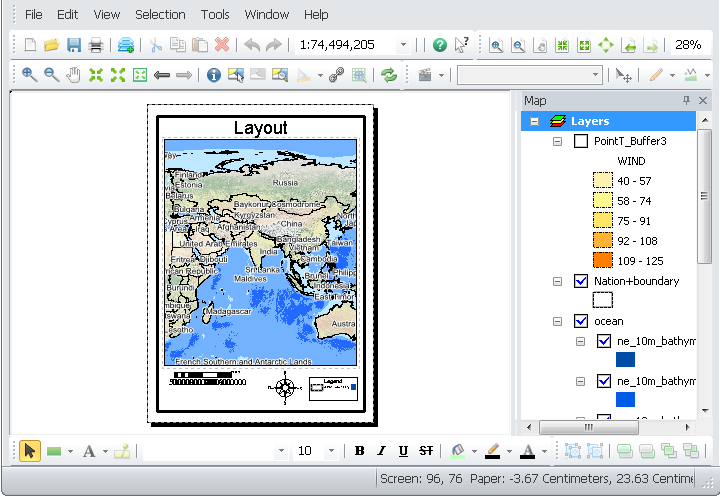The image size is (720, 496).
Task: Collapse the PointT_Buffer3 layer node
Action: [x=558, y=141]
